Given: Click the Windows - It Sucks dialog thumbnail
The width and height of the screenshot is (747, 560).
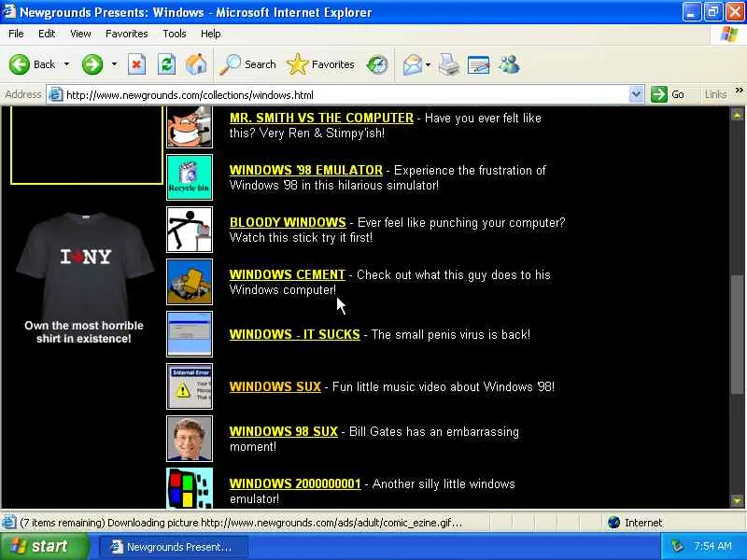Looking at the screenshot, I should tap(190, 334).
